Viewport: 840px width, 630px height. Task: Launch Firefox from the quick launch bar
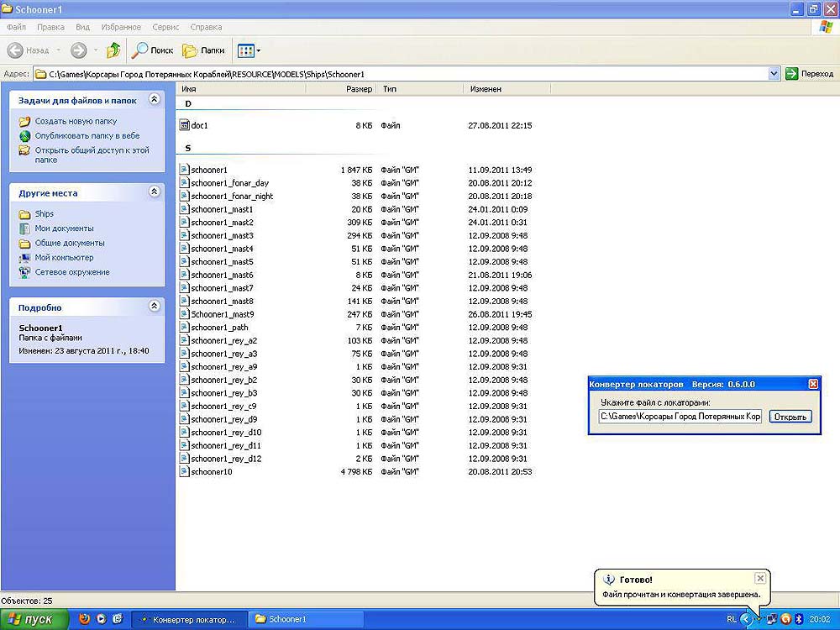[x=84, y=619]
